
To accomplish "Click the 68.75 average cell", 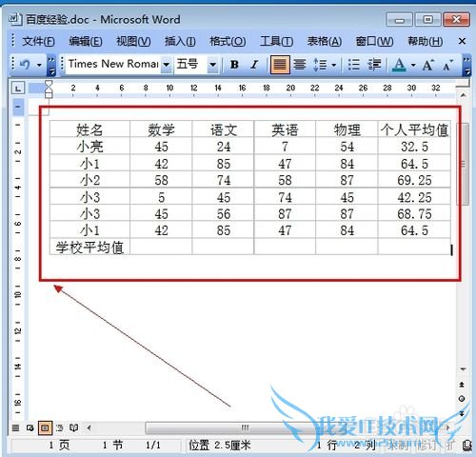I will tap(414, 213).
